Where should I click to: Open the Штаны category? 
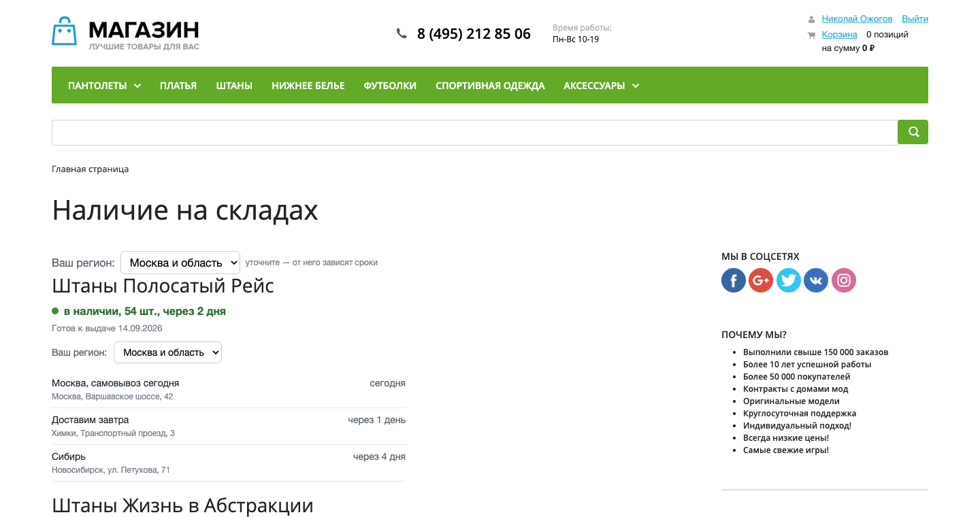click(234, 86)
